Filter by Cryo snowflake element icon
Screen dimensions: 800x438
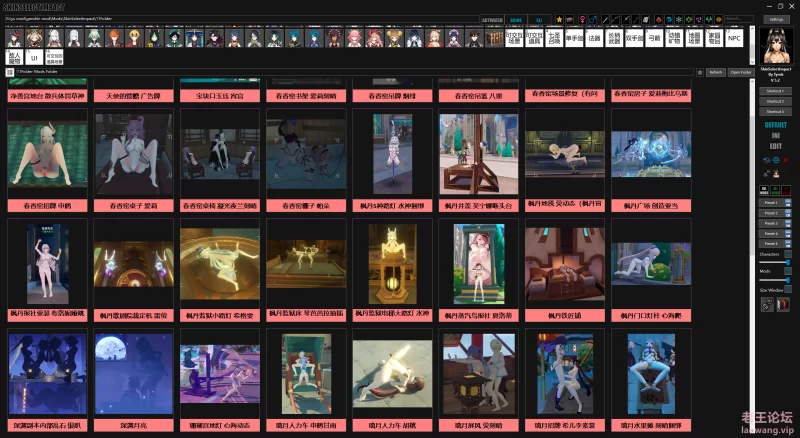[x=679, y=19]
